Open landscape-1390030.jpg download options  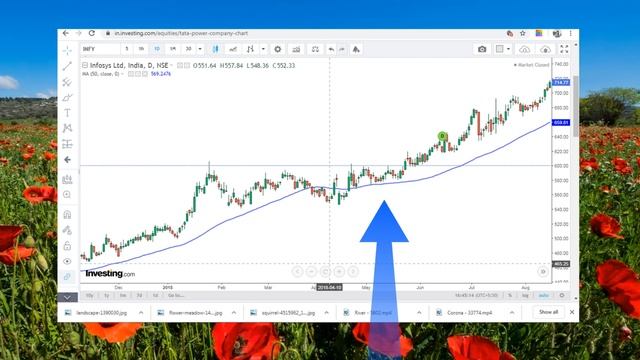141,313
